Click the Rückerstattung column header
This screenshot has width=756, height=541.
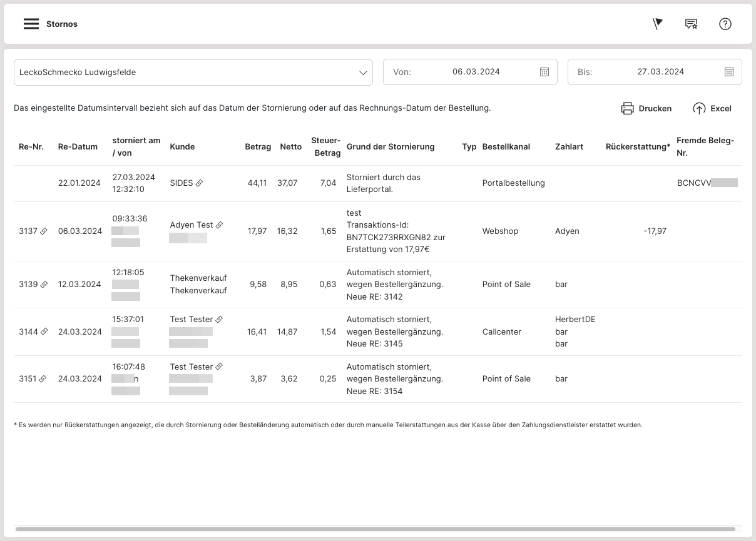[636, 147]
